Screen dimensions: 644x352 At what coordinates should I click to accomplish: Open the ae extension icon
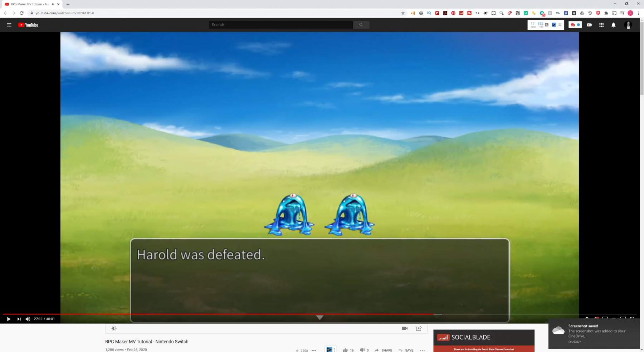pos(486,13)
